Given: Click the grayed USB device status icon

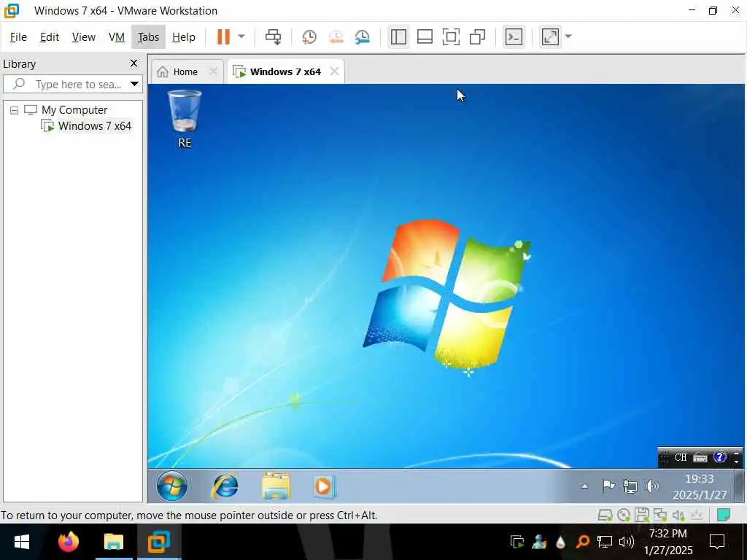Looking at the screenshot, I should 697,515.
